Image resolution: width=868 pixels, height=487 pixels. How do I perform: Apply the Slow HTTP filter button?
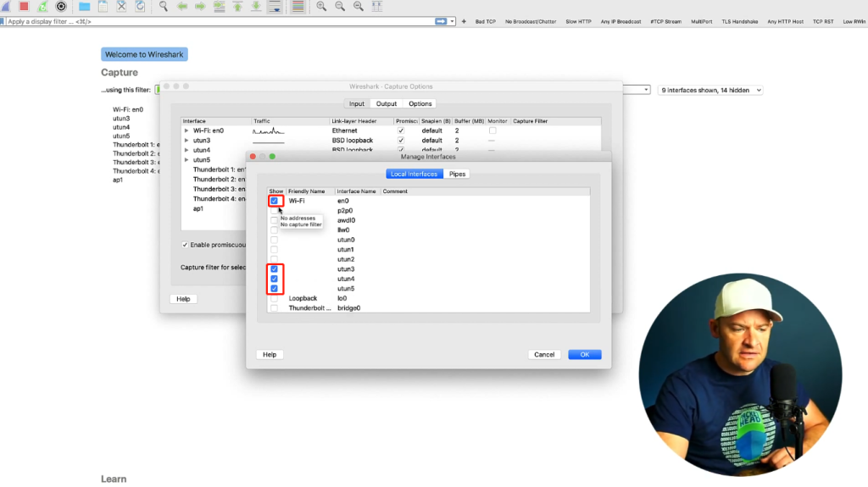[578, 21]
